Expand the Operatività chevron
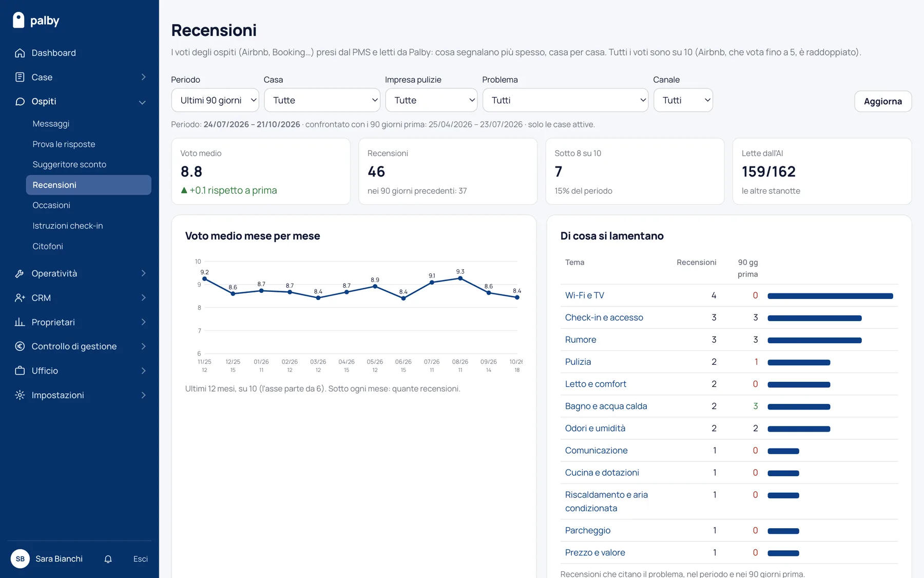The image size is (924, 578). click(143, 273)
